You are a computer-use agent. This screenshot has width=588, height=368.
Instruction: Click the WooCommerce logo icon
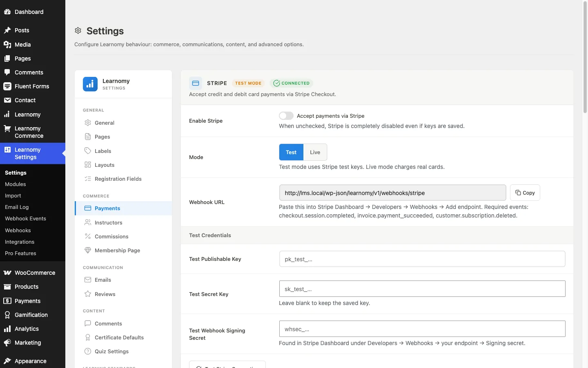coord(7,273)
